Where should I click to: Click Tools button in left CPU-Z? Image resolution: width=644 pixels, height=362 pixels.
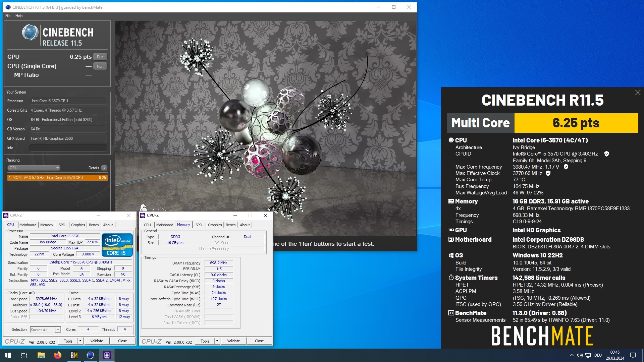click(x=68, y=341)
